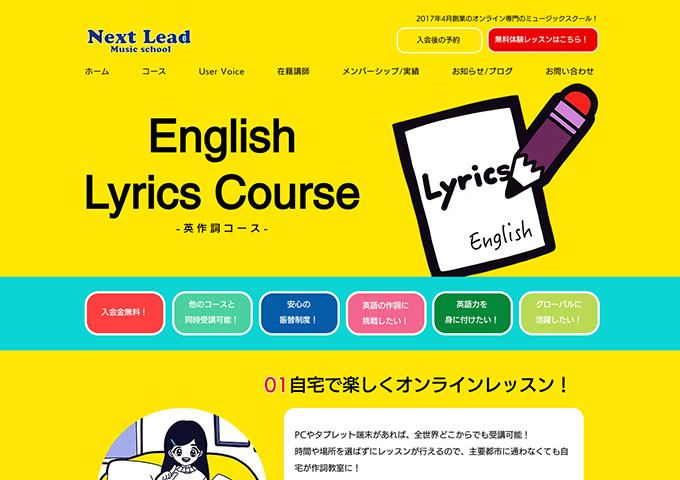The image size is (680, 480).
Task: Go to the ホーム menu item
Action: point(97,72)
